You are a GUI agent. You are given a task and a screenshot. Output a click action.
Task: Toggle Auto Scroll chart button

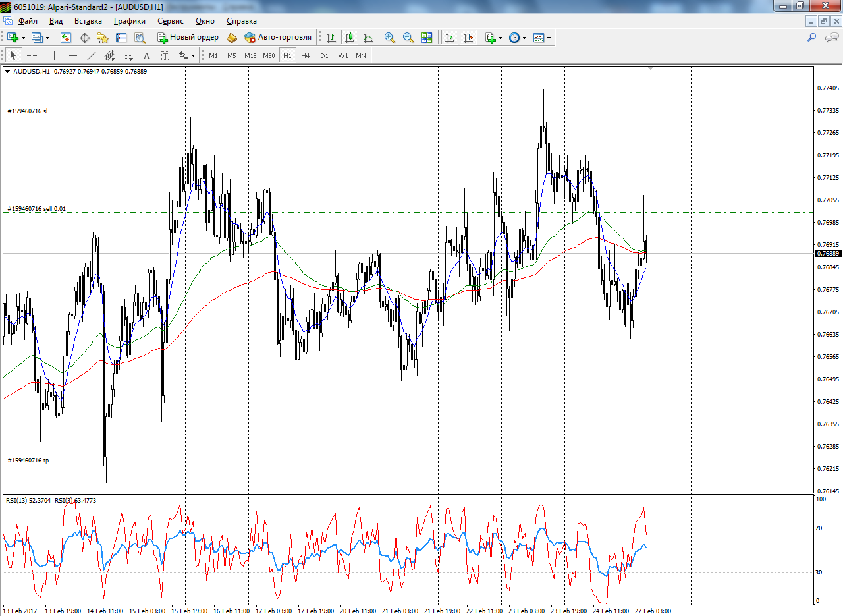click(450, 38)
